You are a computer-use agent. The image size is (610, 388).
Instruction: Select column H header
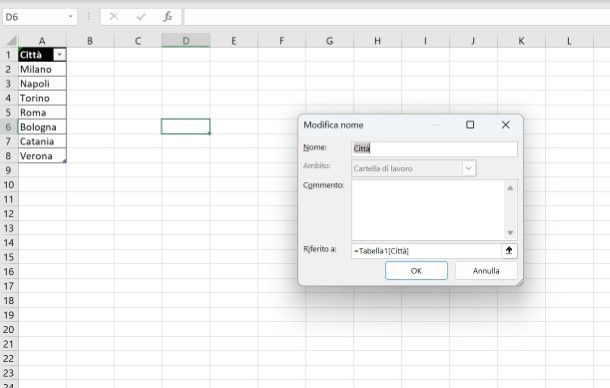click(x=377, y=41)
